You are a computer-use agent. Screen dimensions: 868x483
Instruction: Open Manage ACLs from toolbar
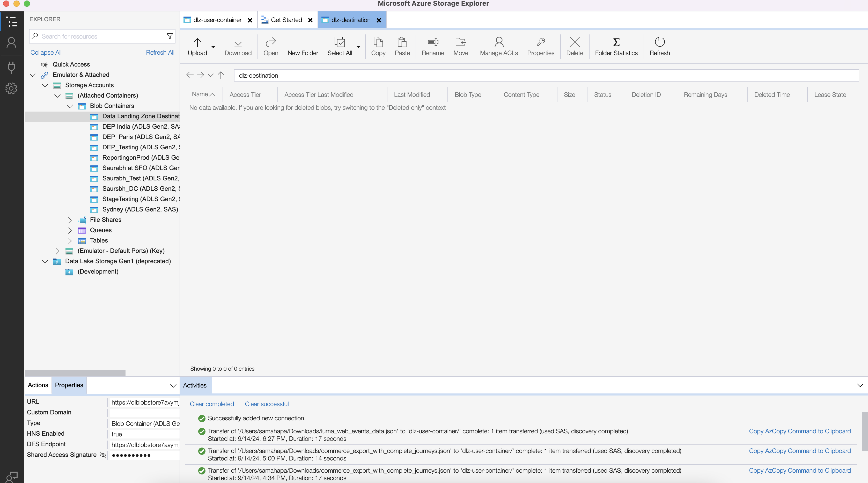(x=499, y=47)
